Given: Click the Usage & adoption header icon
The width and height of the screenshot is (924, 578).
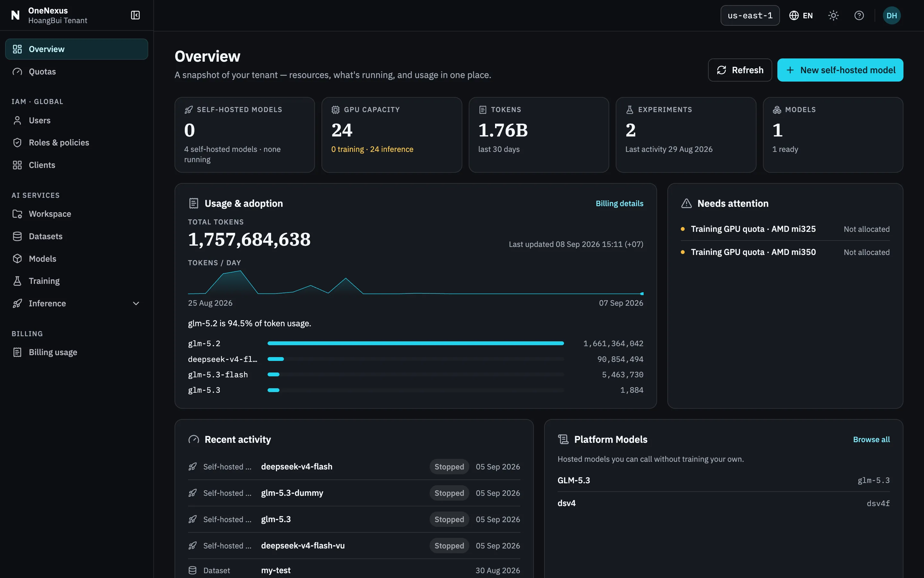Looking at the screenshot, I should [x=193, y=203].
